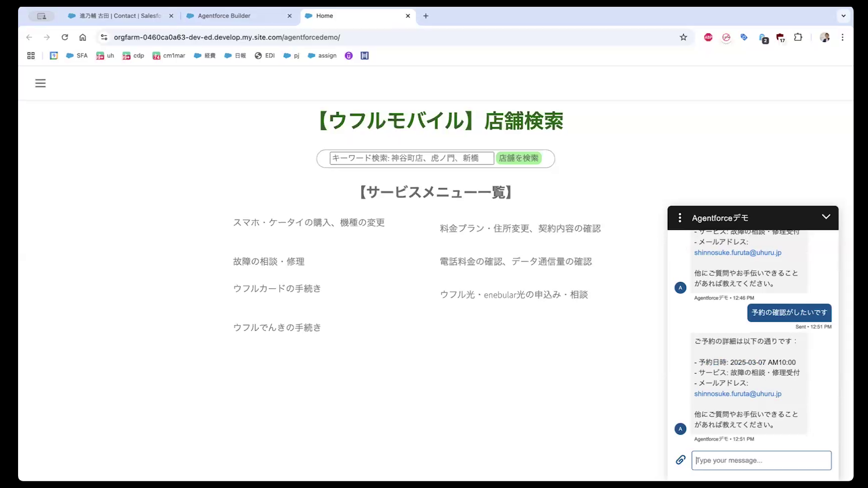The width and height of the screenshot is (868, 488).
Task: Open the SFA bookmark
Action: pyautogui.click(x=77, y=56)
